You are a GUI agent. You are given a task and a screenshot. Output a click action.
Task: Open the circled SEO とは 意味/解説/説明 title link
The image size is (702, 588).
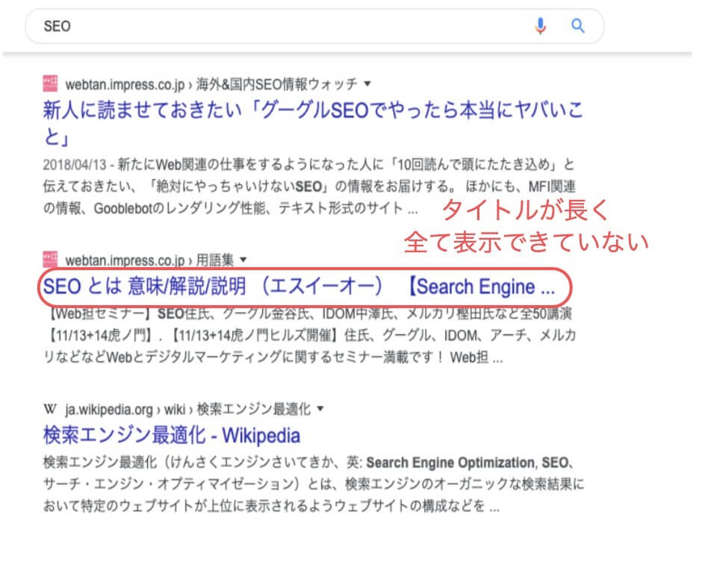299,287
